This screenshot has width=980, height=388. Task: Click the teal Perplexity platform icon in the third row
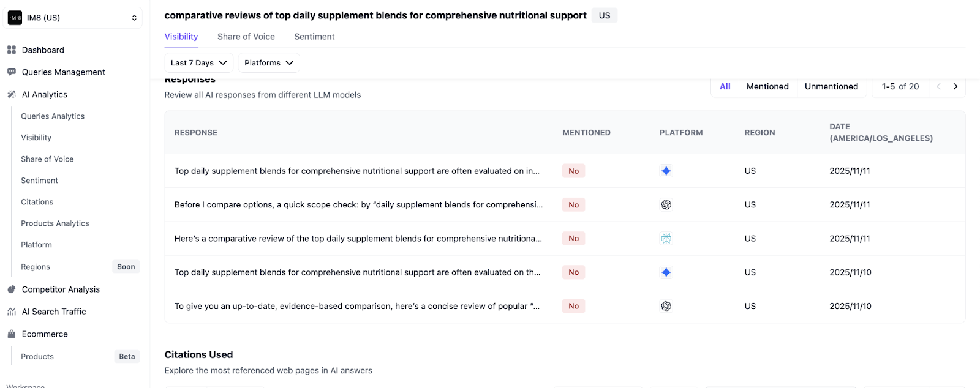(666, 238)
